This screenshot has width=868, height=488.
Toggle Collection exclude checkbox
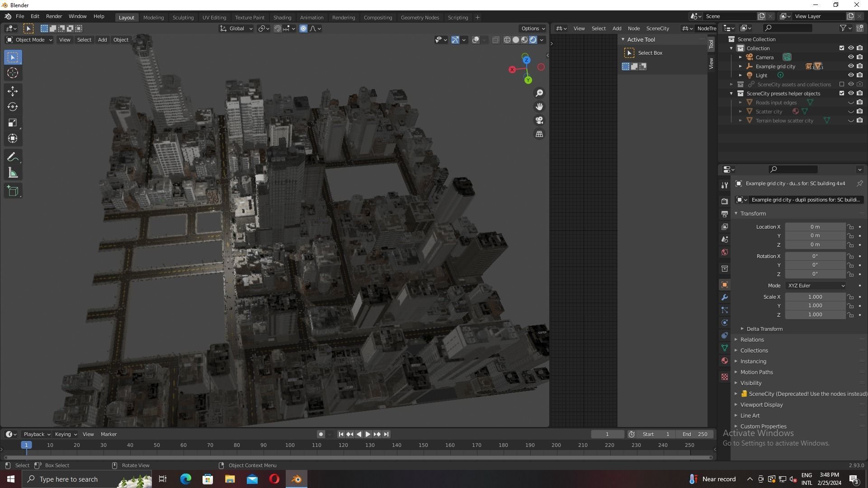(x=841, y=48)
